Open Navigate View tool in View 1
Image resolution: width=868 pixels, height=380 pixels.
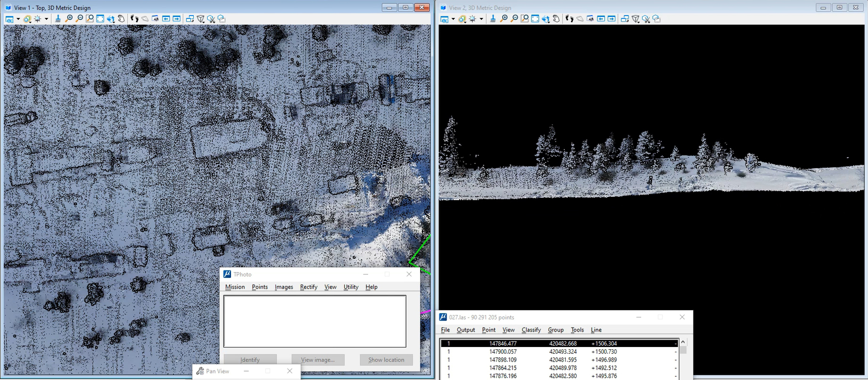(x=155, y=19)
